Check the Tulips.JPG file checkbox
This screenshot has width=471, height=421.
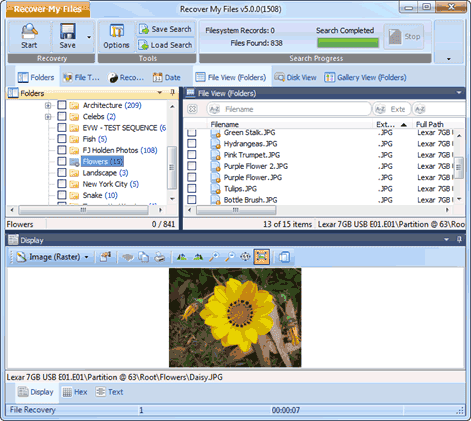pyautogui.click(x=192, y=189)
